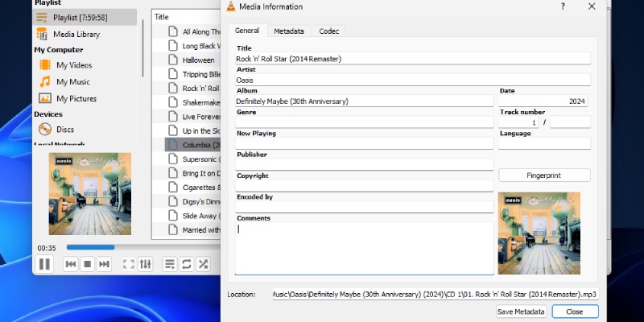Toggle shuffle random playback

pos(203,264)
